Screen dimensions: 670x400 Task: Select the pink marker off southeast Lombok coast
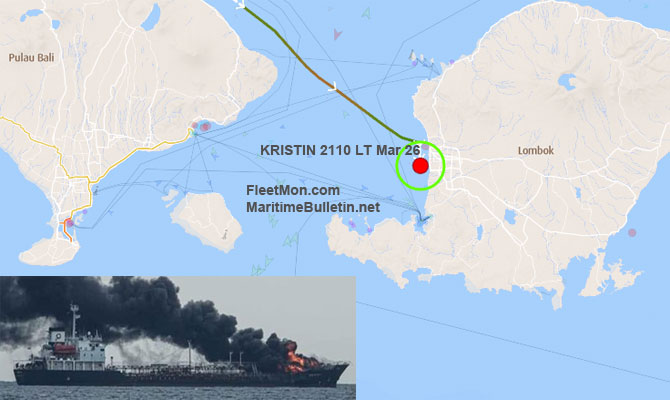[x=632, y=232]
